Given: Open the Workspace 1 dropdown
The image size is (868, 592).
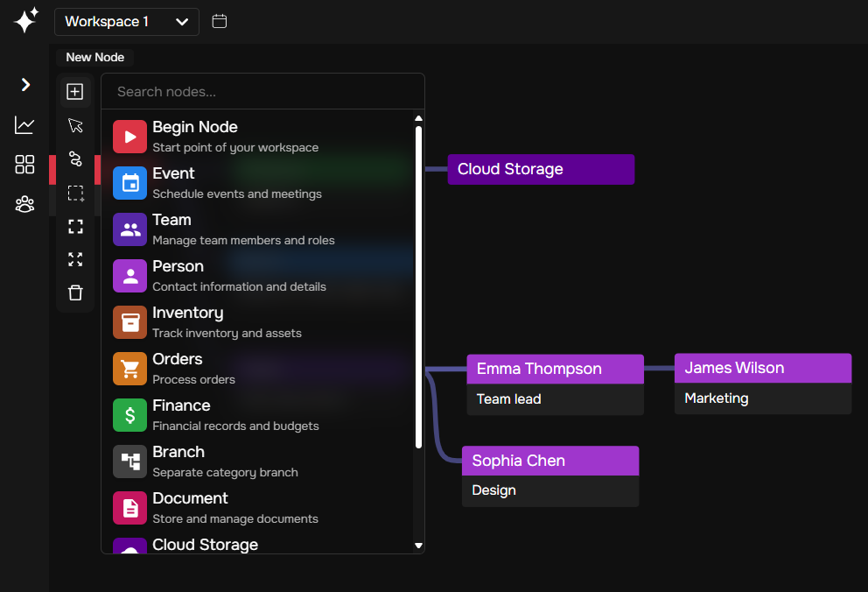Looking at the screenshot, I should click(127, 22).
